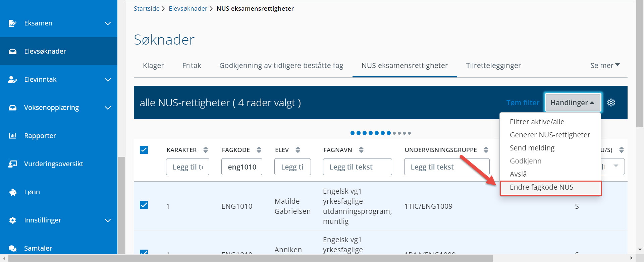Screen dimensions: 644x262
Task: Click the Samtaler chat icon
Action: 12,248
